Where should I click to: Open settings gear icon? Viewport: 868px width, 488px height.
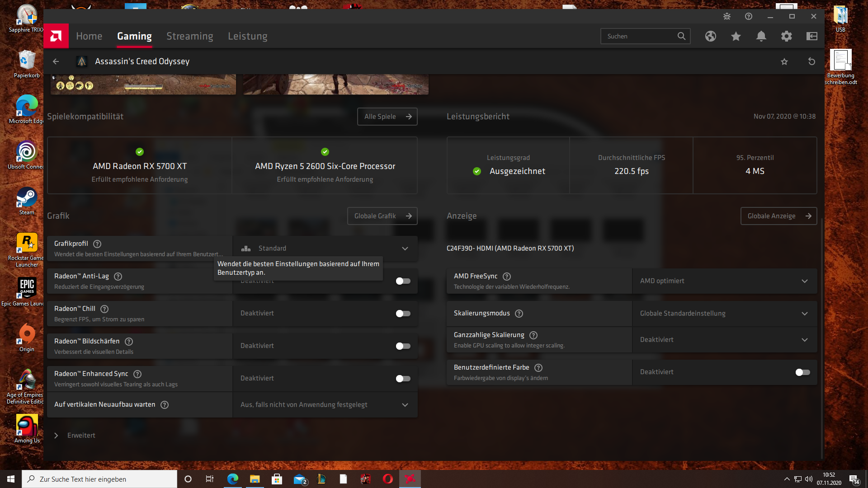(787, 36)
